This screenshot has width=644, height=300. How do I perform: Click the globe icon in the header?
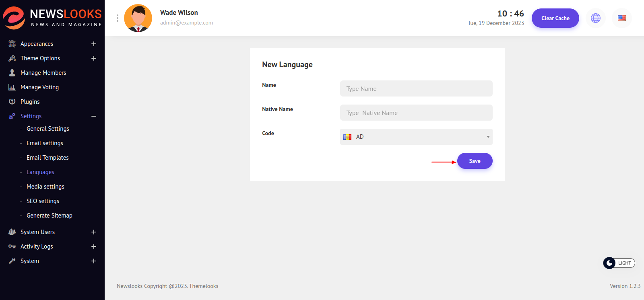pyautogui.click(x=595, y=18)
